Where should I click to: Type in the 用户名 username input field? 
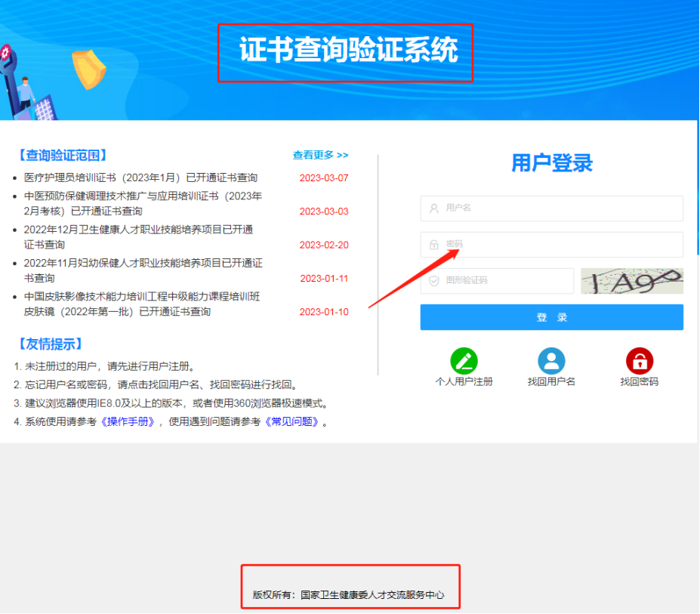(559, 208)
